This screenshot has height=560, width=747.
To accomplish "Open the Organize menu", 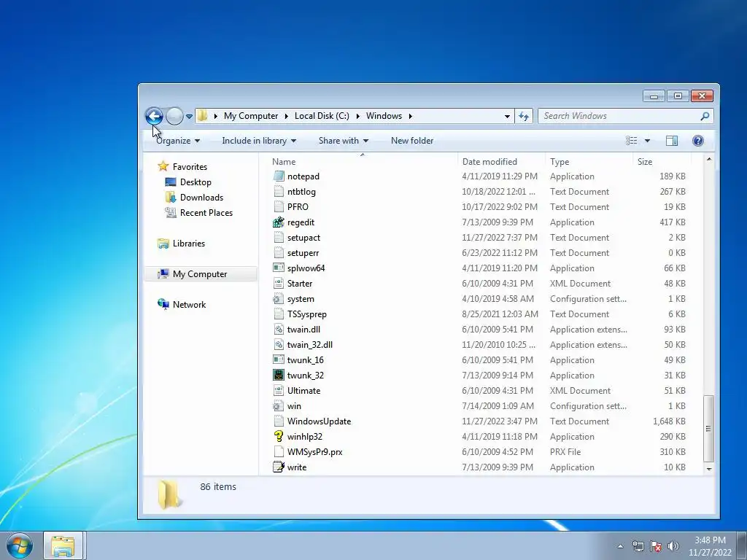I will click(178, 141).
